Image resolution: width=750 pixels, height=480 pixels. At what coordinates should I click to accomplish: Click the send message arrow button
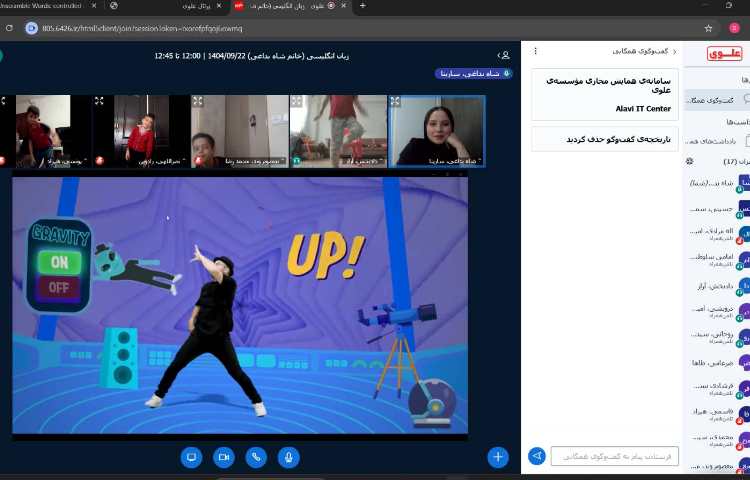537,456
